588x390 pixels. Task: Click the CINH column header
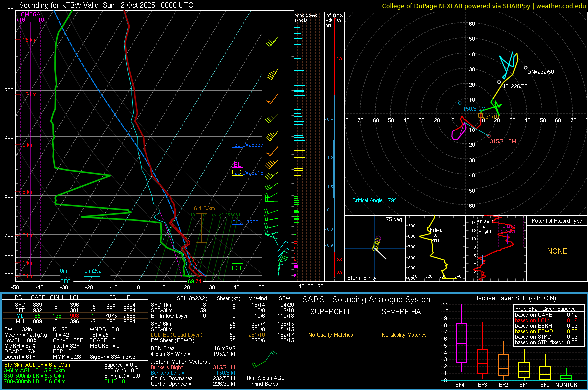tap(56, 297)
